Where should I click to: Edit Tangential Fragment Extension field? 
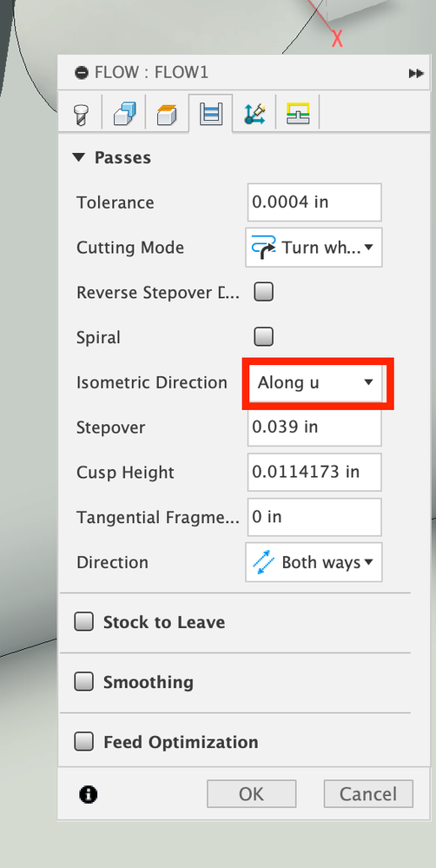coord(314,516)
